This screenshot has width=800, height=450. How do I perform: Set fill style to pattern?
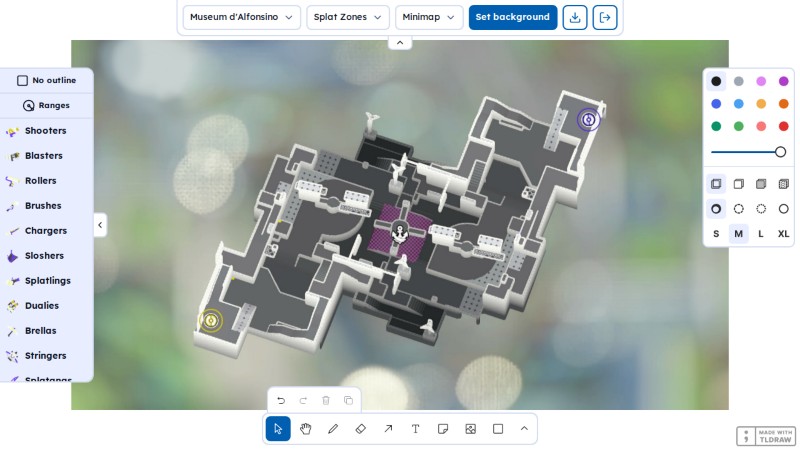(784, 184)
